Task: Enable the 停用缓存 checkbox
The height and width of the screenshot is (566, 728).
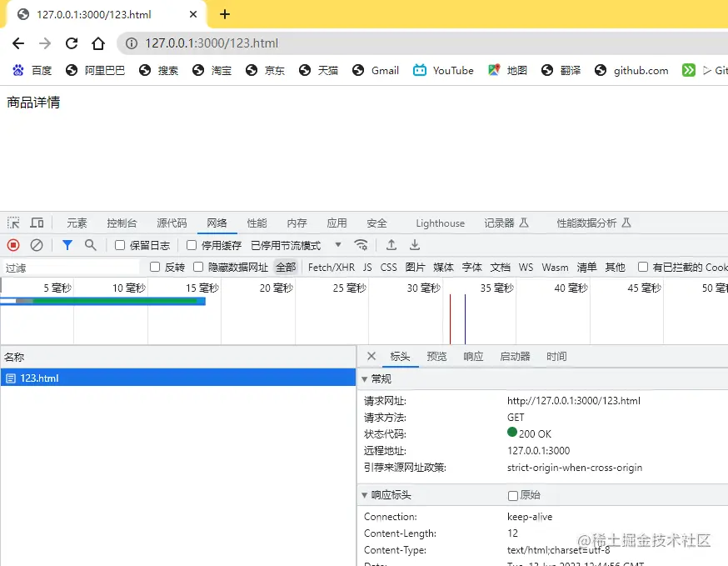Action: tap(192, 245)
